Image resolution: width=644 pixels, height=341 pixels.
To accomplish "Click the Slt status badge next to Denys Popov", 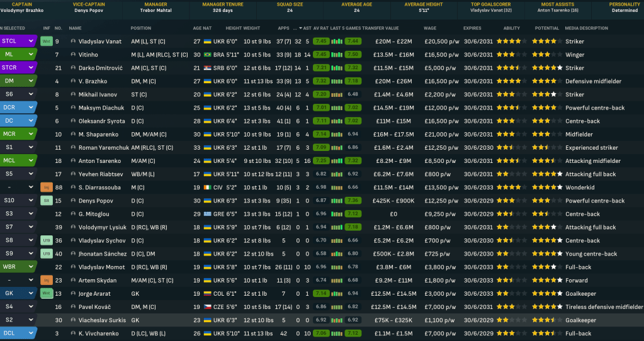I will click(47, 201).
